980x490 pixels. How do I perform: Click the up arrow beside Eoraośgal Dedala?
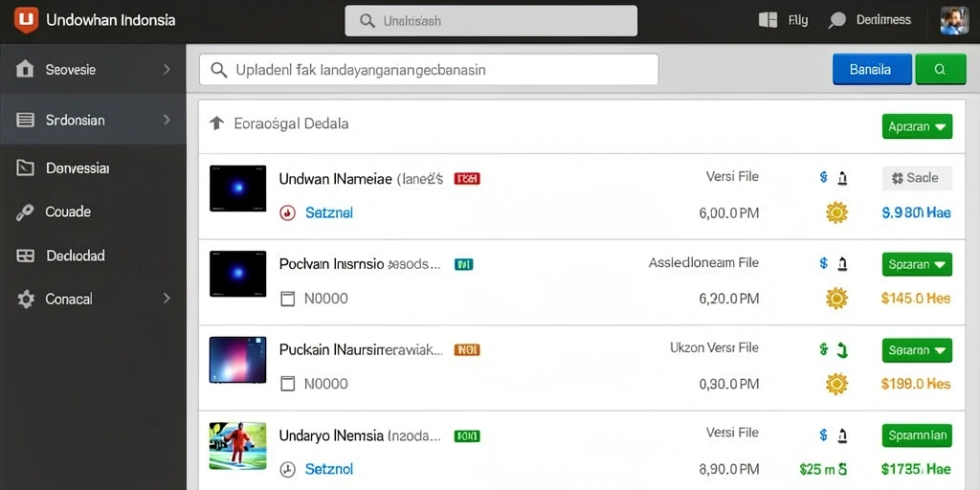(x=216, y=123)
